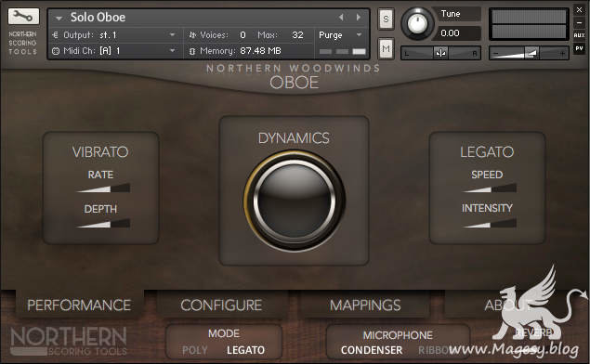Expand the Purge dropdown menu
Image resolution: width=590 pixels, height=364 pixels.
(360, 35)
